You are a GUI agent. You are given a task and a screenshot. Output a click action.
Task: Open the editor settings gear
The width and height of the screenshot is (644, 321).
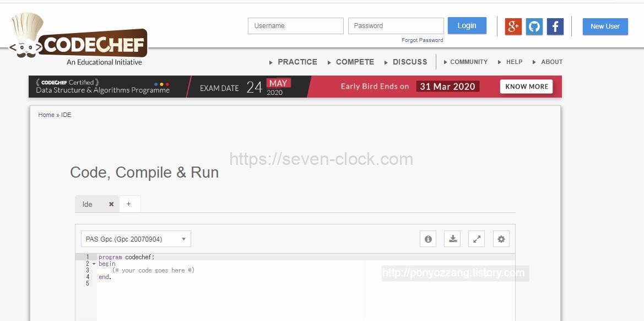tap(501, 239)
